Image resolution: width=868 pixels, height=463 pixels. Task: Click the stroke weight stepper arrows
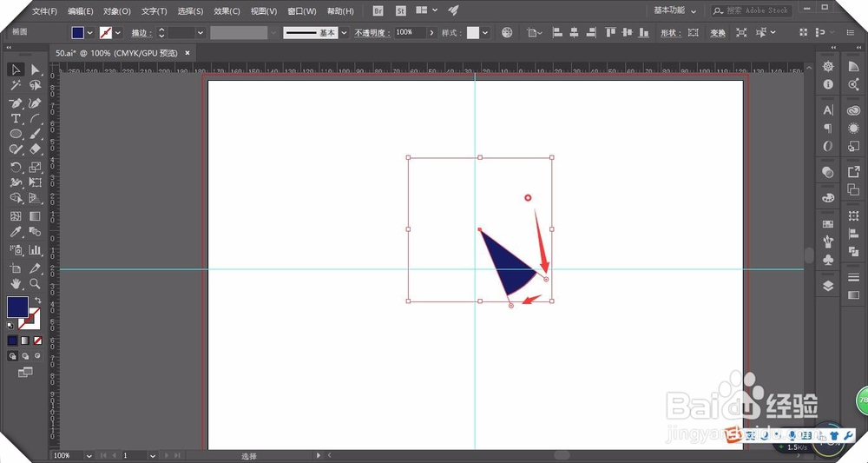pos(161,33)
